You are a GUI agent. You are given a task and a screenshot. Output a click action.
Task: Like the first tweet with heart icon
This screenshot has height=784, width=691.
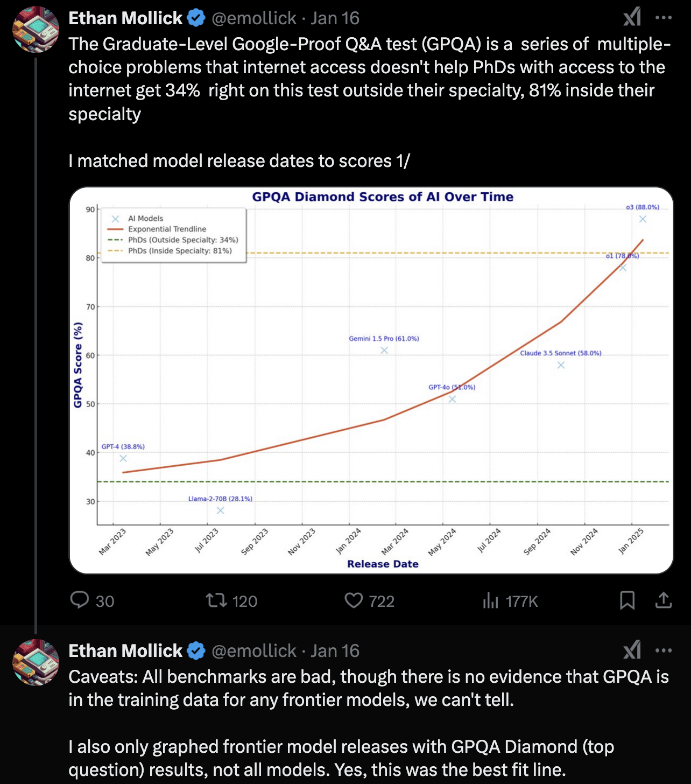click(x=354, y=600)
